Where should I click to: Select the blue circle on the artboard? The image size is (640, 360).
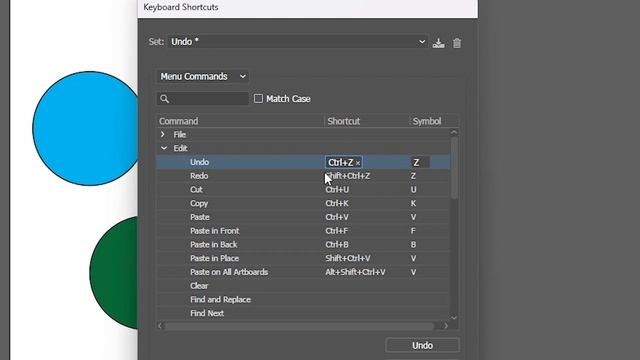(x=86, y=128)
